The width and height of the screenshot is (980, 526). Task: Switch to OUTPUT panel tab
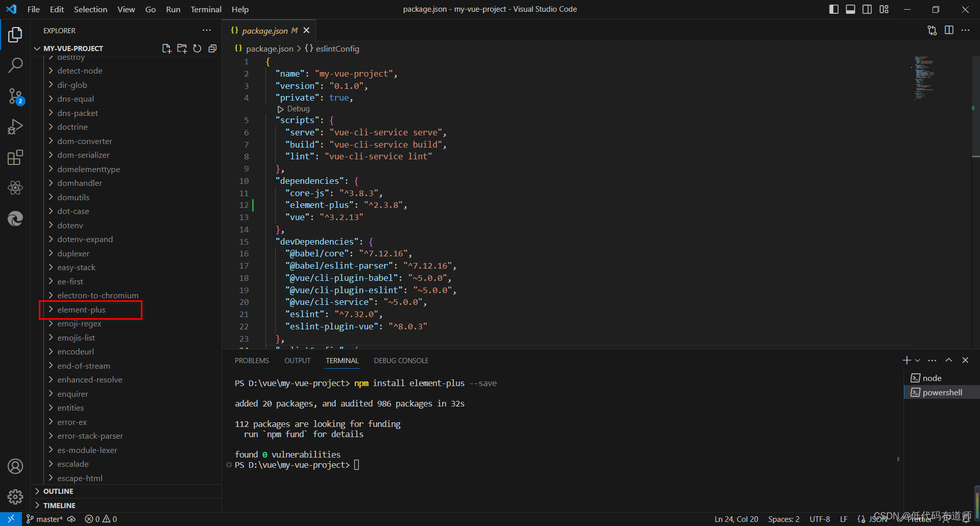pyautogui.click(x=298, y=361)
